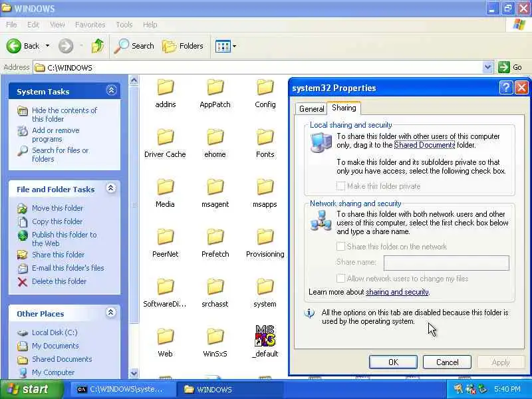Collapse the File and Folder Tasks panel
Screen dimensions: 532x399
(x=111, y=188)
